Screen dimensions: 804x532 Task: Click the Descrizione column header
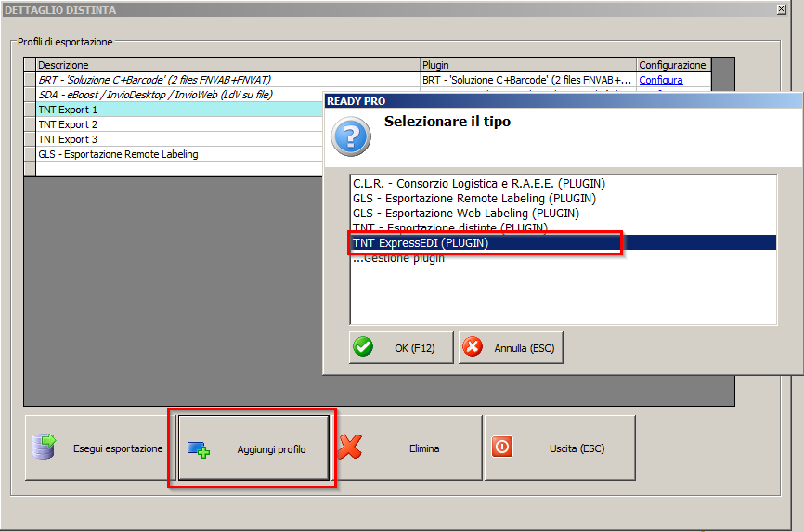(x=227, y=65)
